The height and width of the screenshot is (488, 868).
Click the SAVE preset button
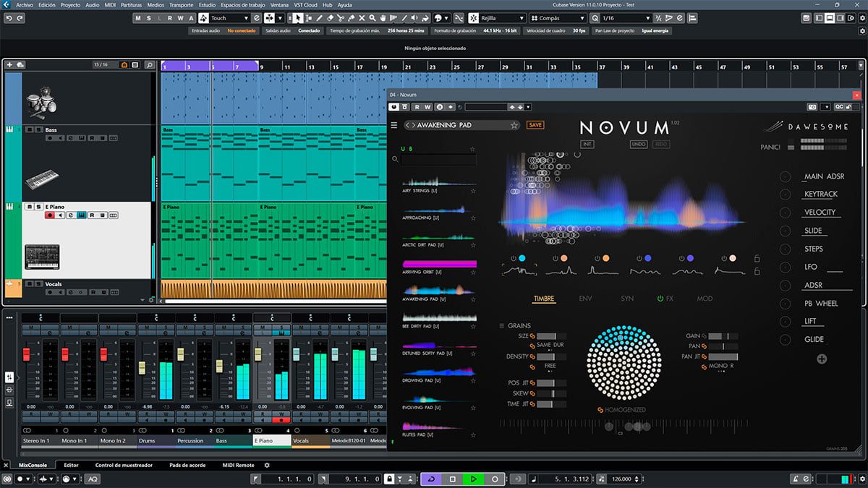(535, 125)
